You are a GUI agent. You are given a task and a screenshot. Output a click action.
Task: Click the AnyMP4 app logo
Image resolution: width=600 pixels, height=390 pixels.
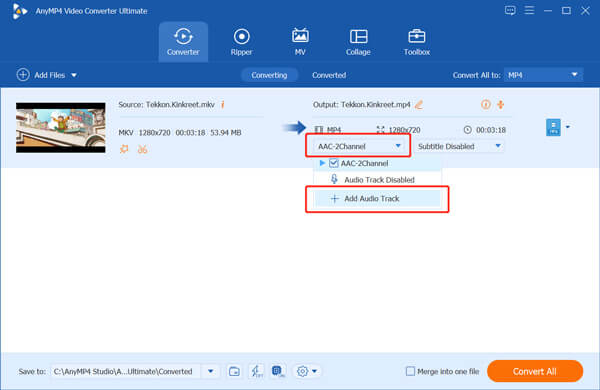(19, 11)
